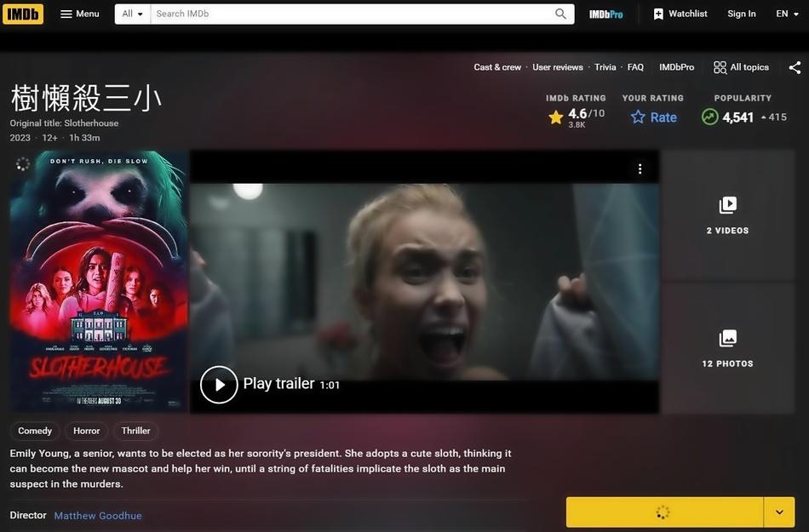Click the Sign In button
This screenshot has height=532, width=809.
click(x=742, y=14)
